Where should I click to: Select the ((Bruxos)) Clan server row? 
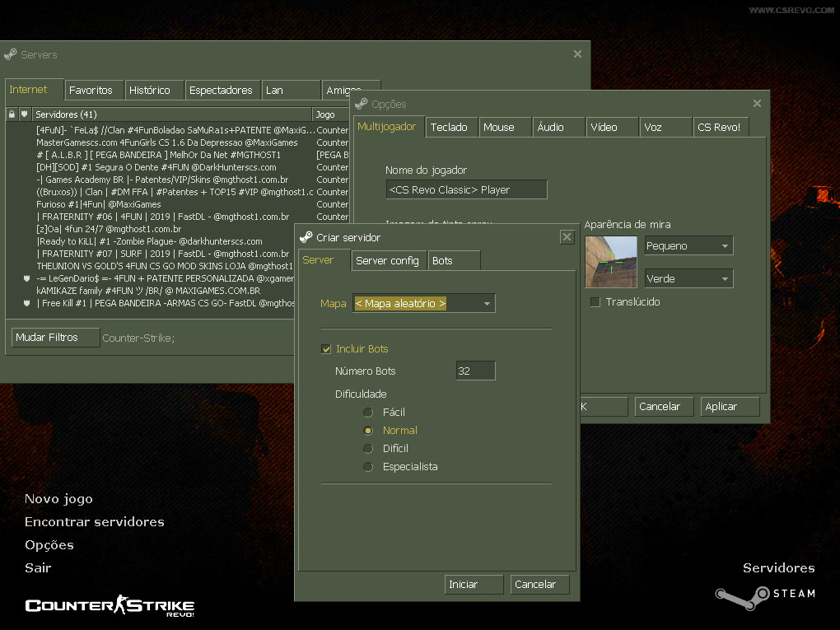coord(177,192)
